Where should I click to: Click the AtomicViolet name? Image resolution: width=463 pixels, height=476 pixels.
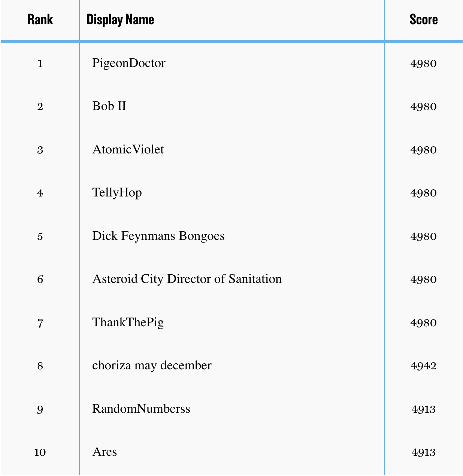click(128, 150)
